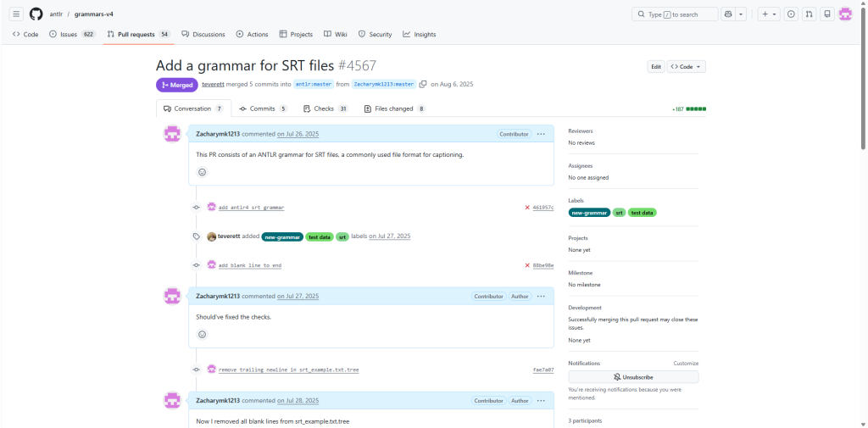Open Copilot chat icon in header
The height and width of the screenshot is (428, 868).
coord(728,14)
